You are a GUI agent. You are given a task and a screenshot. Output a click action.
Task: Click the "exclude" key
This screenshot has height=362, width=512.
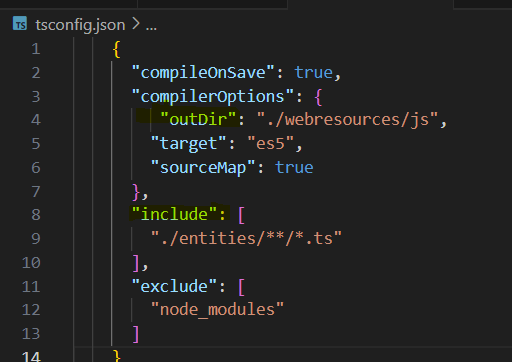pyautogui.click(x=175, y=286)
